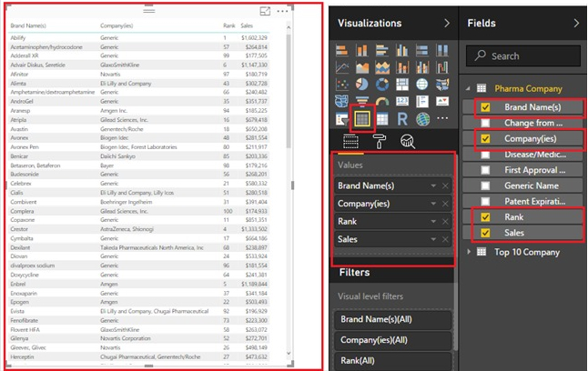The image size is (588, 371).
Task: Choose the Clustered column chart visualization
Action: [402, 50]
